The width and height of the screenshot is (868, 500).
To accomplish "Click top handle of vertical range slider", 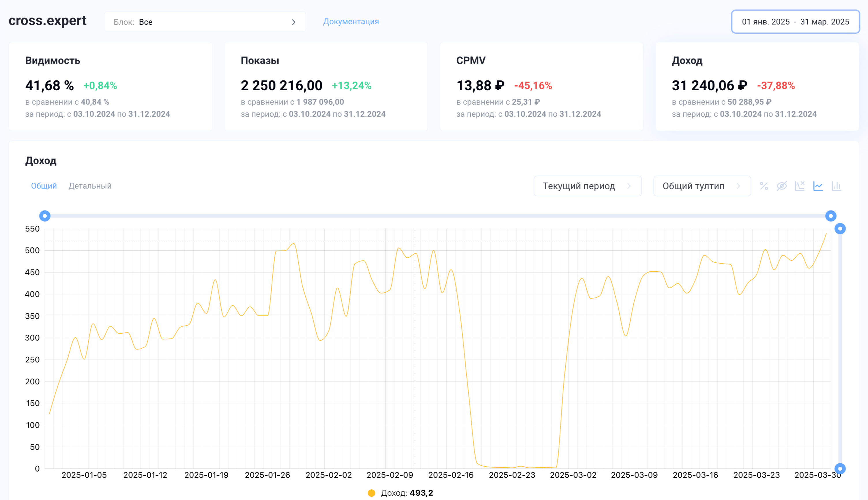I will coord(840,229).
